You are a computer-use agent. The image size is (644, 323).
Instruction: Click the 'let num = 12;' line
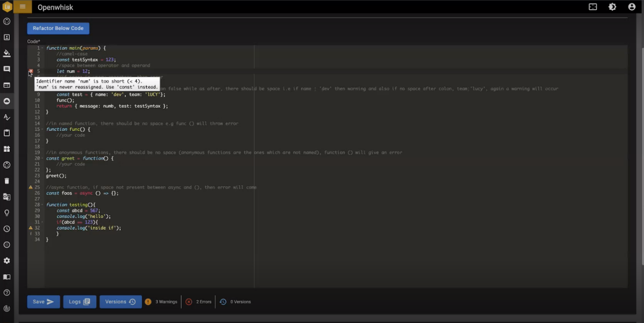pos(73,71)
